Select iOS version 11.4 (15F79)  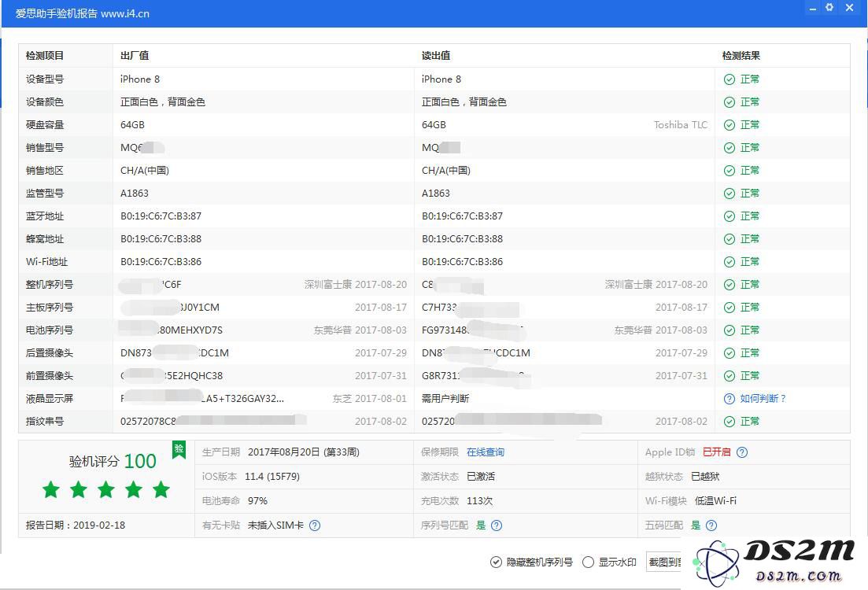tap(272, 477)
